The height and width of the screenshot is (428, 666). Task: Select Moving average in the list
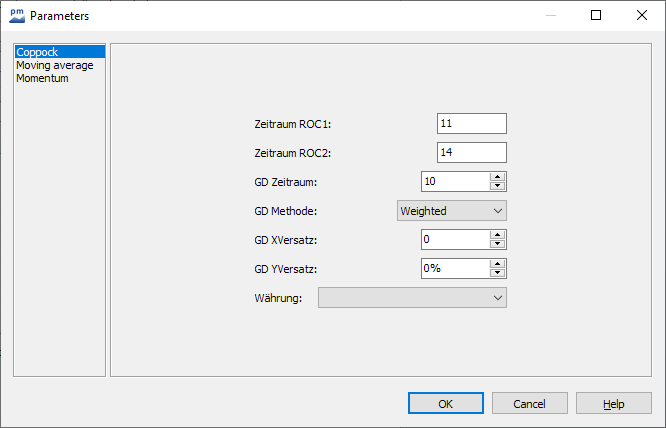[x=54, y=65]
